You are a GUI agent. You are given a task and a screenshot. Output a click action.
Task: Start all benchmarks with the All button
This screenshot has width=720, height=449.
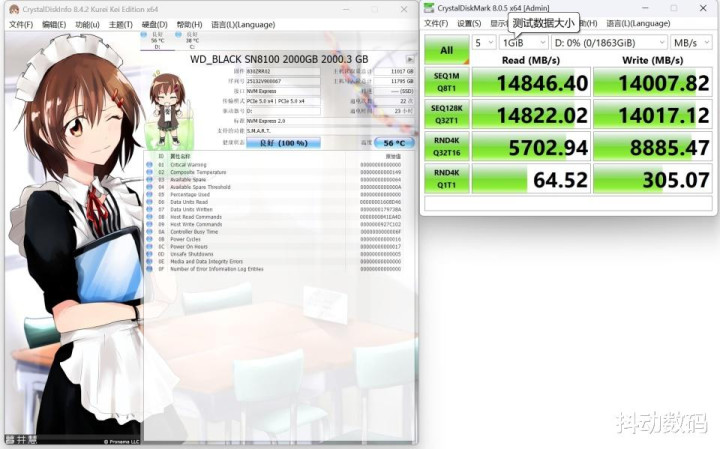(447, 50)
